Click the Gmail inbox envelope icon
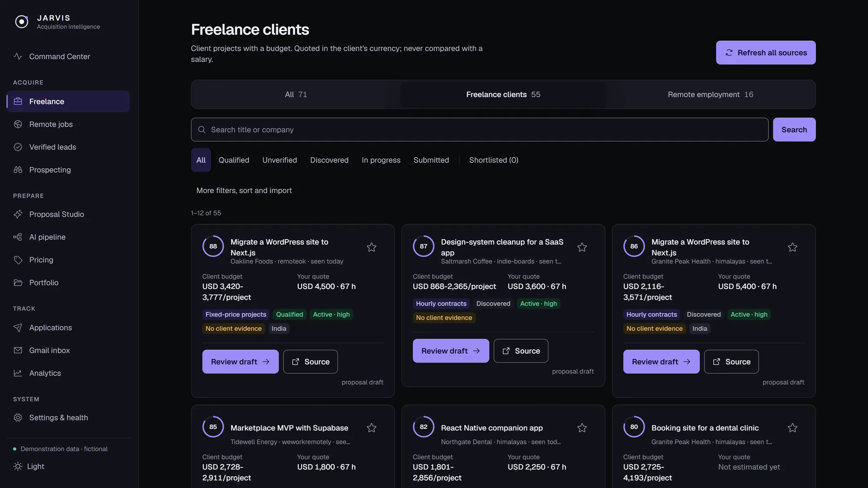This screenshot has height=488, width=868. 18,350
